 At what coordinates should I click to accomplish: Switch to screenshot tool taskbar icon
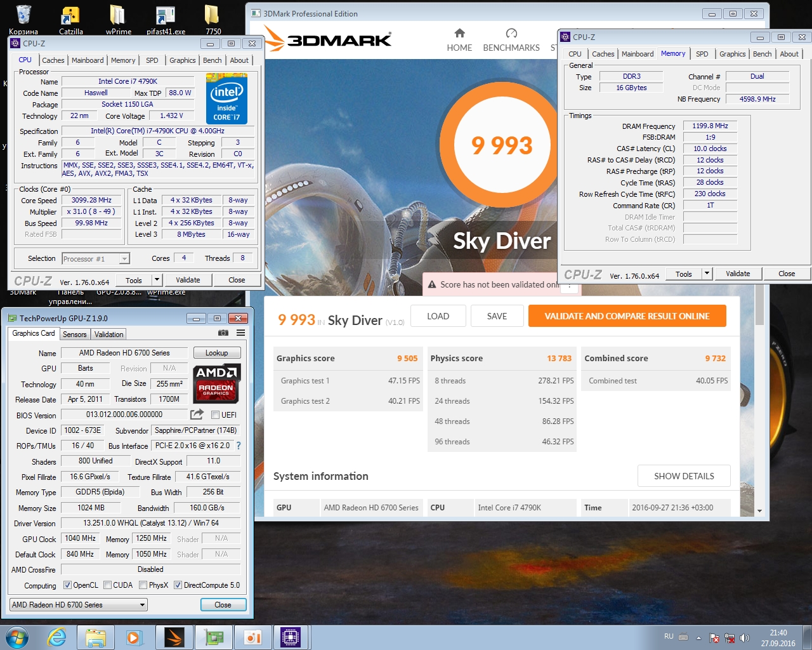click(x=252, y=637)
